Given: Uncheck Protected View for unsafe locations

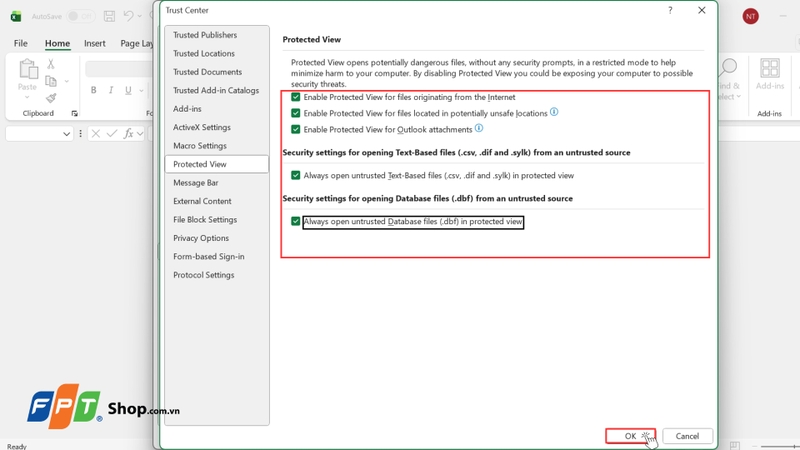Looking at the screenshot, I should point(295,113).
